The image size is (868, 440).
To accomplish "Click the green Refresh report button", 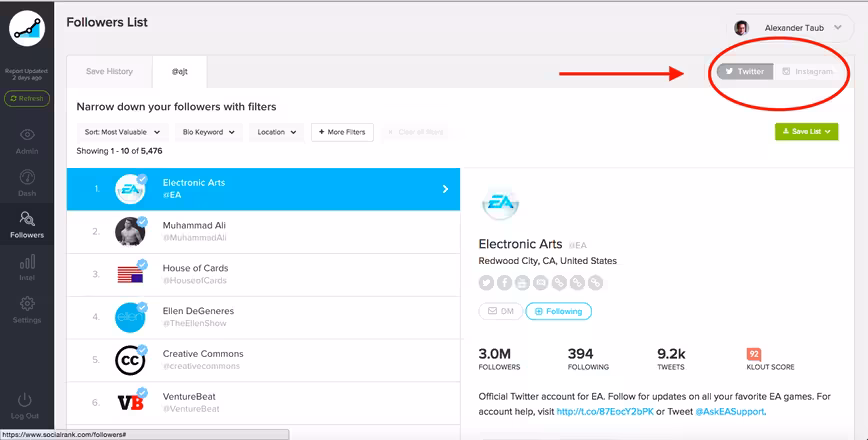I will click(27, 99).
